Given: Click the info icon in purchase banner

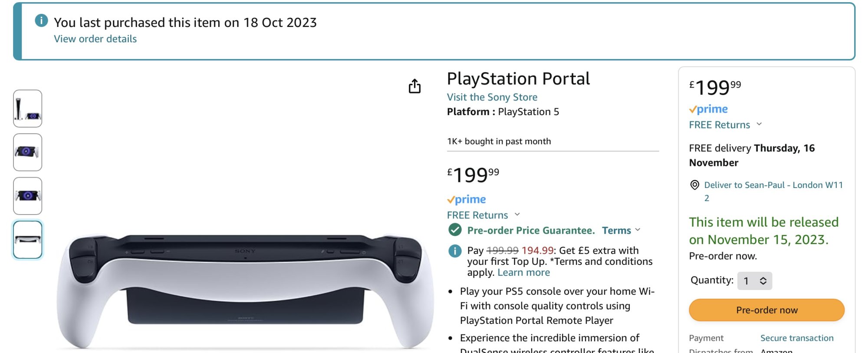Looking at the screenshot, I should pyautogui.click(x=41, y=20).
